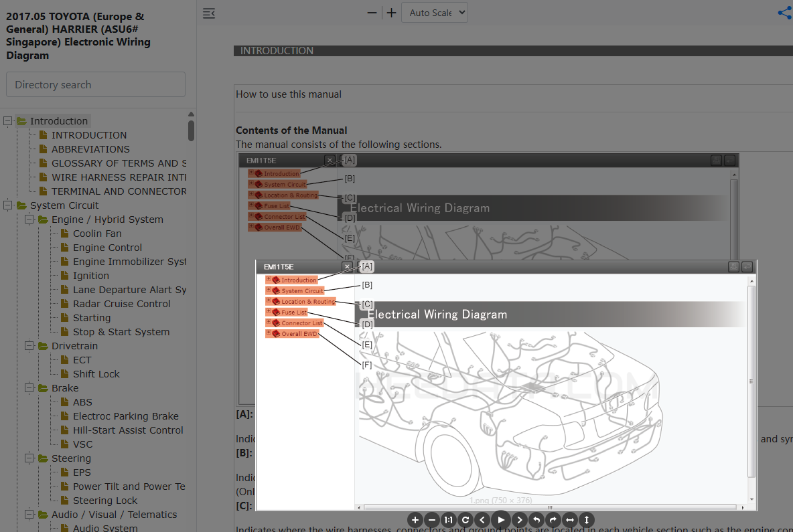Viewport: 793px width, 532px height.
Task: Click the Drivetrain folder label
Action: pos(74,345)
